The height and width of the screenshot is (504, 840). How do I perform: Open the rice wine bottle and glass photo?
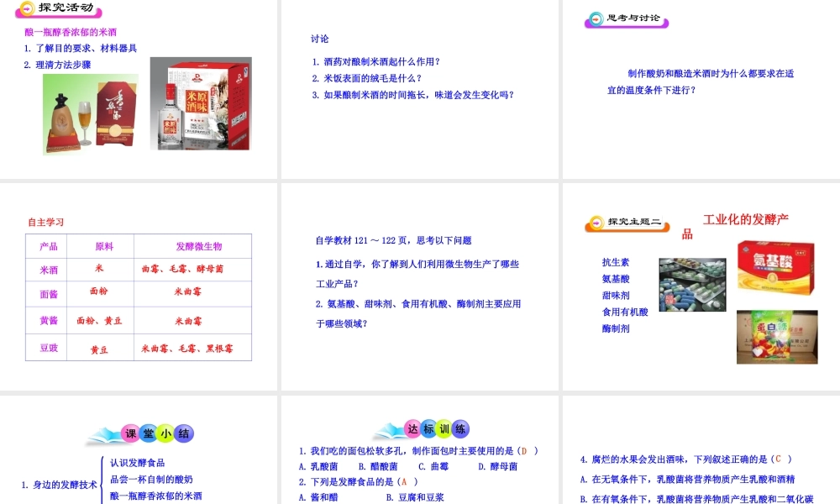pyautogui.click(x=91, y=113)
